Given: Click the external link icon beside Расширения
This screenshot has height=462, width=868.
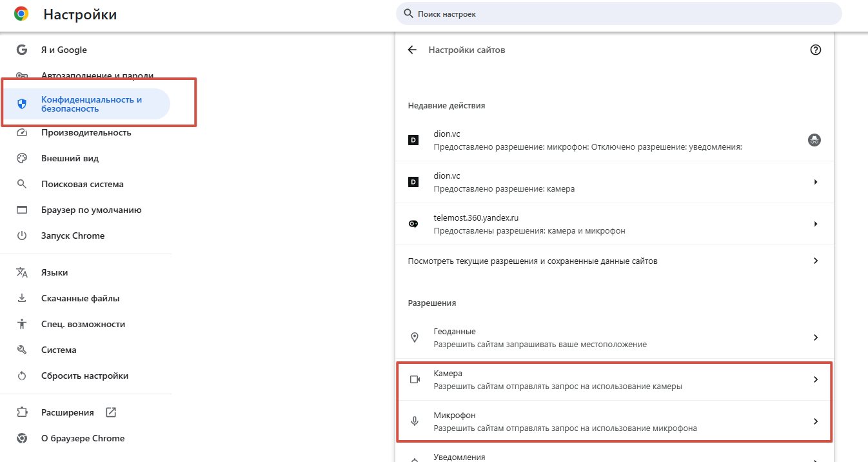Looking at the screenshot, I should click(x=110, y=412).
